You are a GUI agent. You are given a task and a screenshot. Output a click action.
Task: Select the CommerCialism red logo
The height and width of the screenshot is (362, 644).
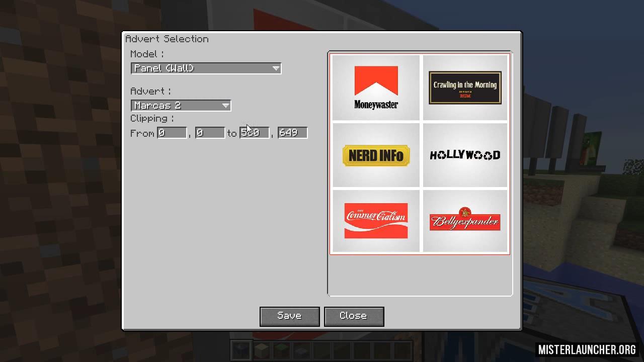(x=376, y=221)
